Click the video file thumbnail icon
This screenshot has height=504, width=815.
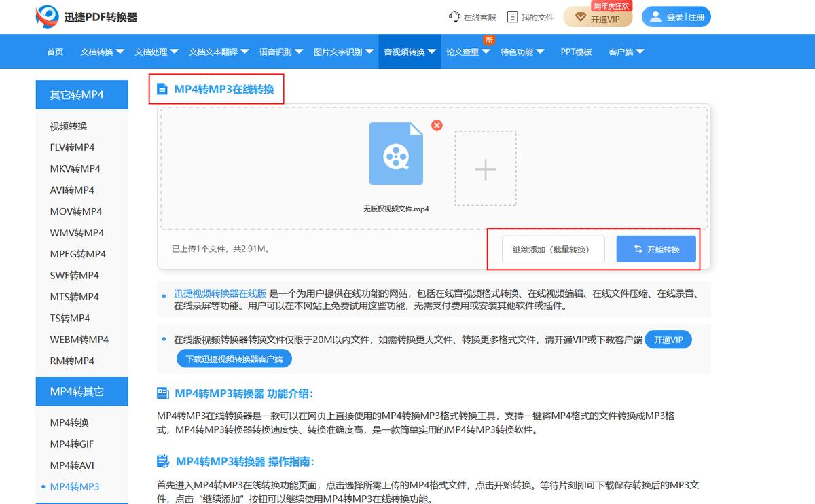pyautogui.click(x=396, y=154)
